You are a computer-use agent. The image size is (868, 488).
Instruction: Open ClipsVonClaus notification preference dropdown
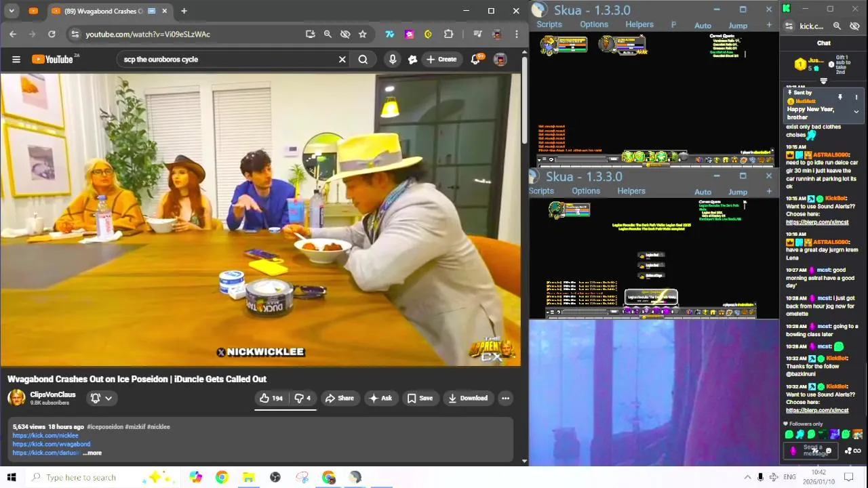click(x=102, y=398)
